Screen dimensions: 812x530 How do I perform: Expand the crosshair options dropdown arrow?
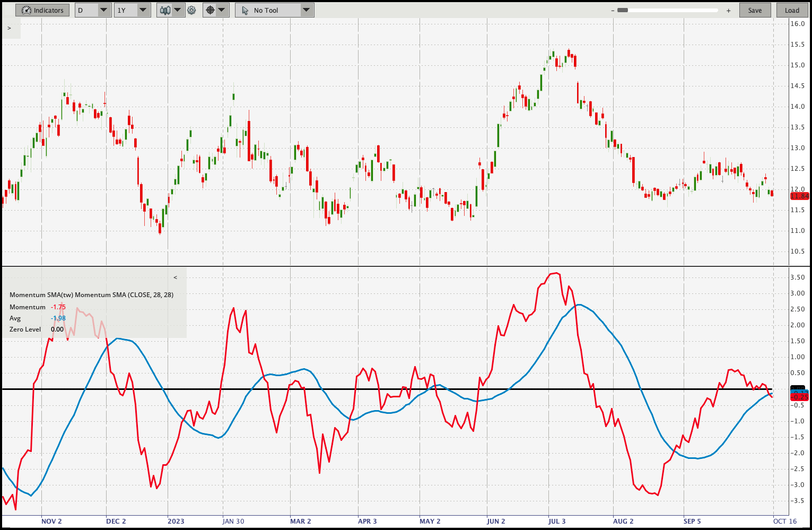tap(222, 10)
